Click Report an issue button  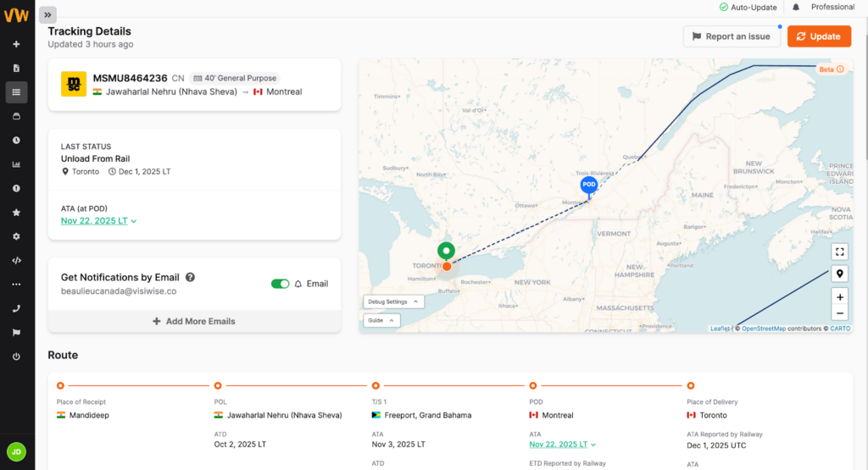(x=731, y=36)
